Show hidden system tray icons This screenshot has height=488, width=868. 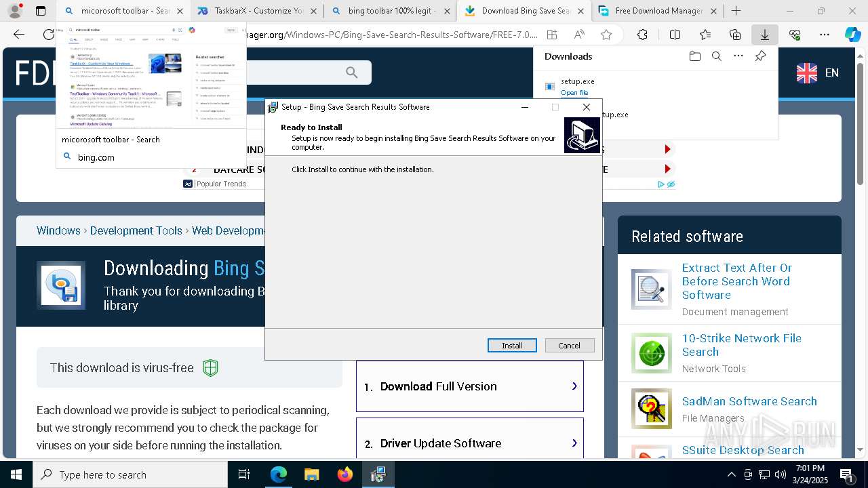coord(731,474)
